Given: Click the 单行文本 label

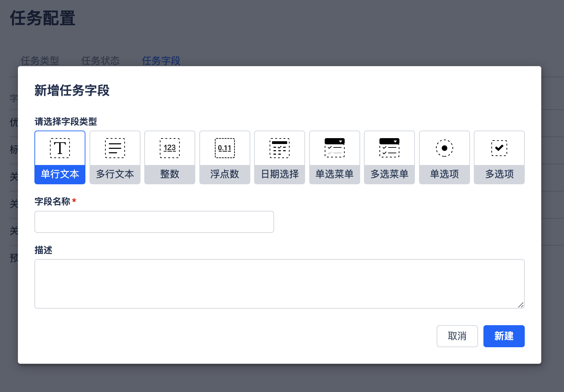Looking at the screenshot, I should pos(60,174).
